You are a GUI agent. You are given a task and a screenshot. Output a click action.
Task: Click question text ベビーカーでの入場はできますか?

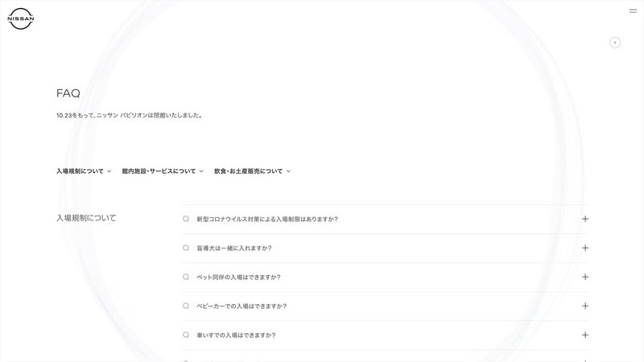[242, 306]
